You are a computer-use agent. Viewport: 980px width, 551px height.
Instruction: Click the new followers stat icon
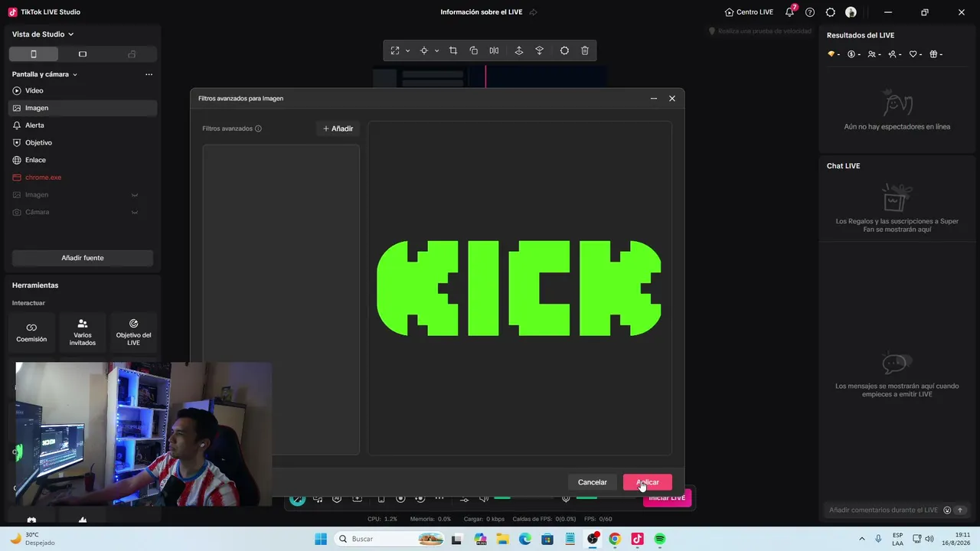point(893,54)
